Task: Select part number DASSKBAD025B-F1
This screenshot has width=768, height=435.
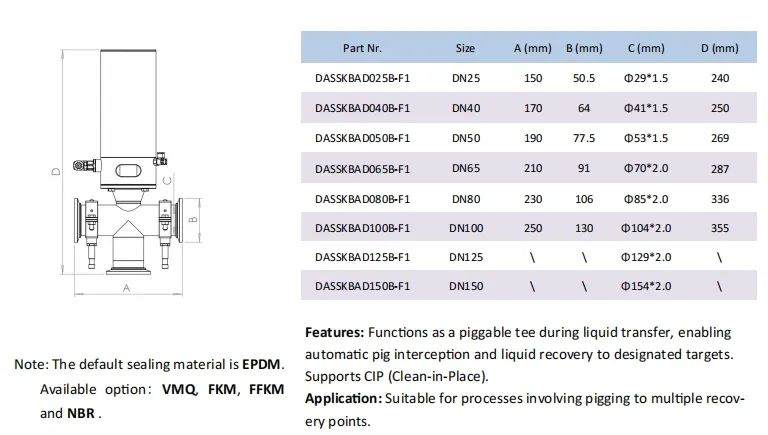Action: click(x=362, y=78)
